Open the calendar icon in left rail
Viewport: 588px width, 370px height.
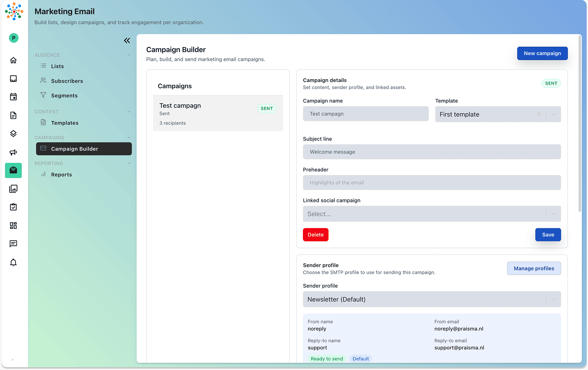[x=13, y=97]
